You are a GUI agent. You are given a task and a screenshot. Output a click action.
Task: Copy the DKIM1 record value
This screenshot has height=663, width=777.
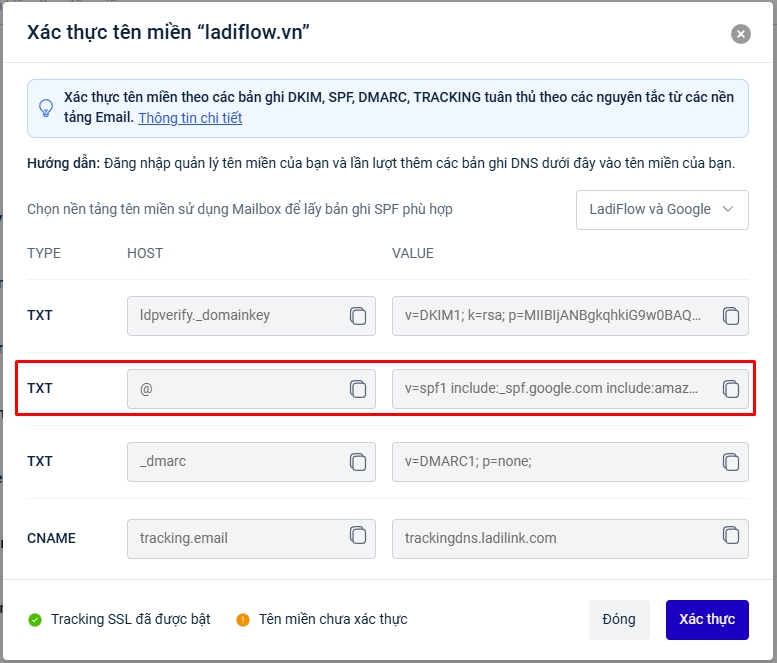tap(731, 316)
